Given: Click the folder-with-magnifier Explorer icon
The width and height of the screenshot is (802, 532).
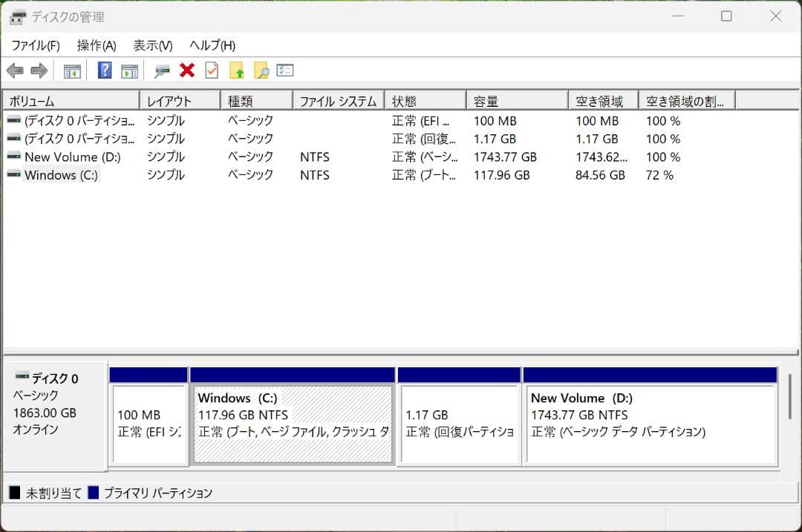Looking at the screenshot, I should 261,70.
